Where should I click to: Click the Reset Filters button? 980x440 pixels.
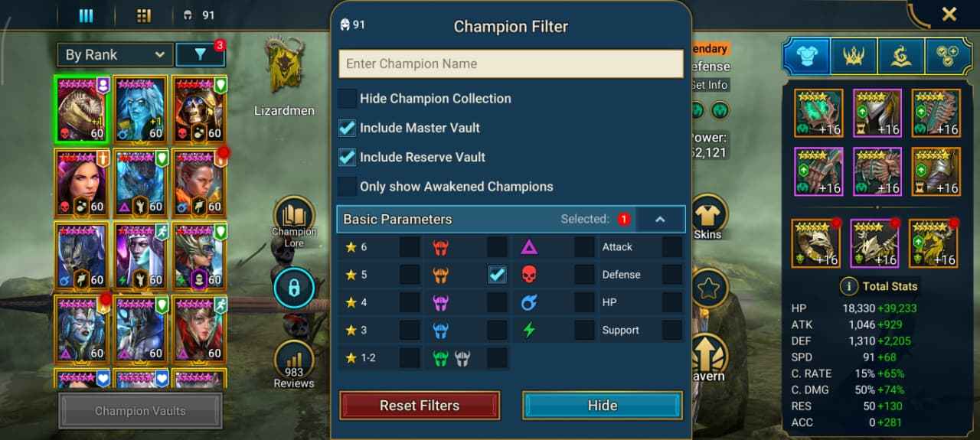click(420, 406)
